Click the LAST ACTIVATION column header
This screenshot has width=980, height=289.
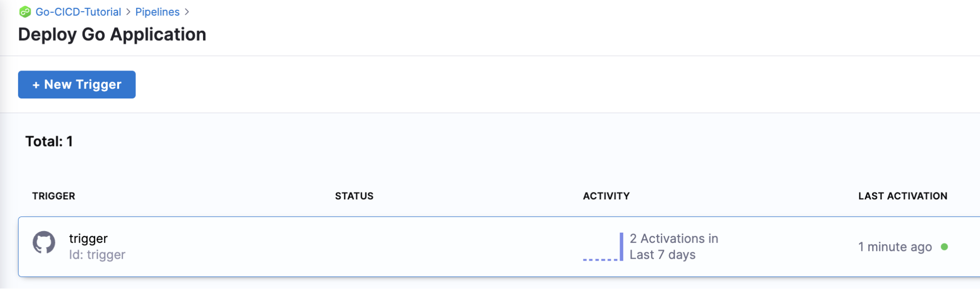pyautogui.click(x=903, y=196)
